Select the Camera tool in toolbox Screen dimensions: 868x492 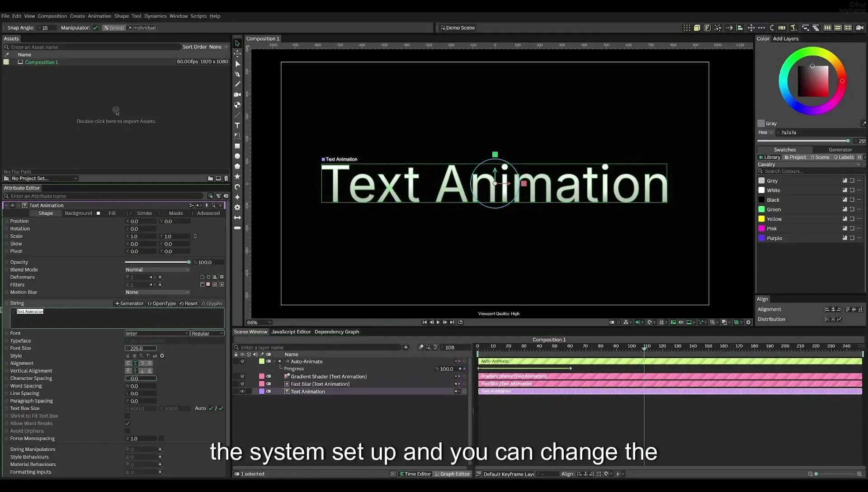pyautogui.click(x=237, y=95)
